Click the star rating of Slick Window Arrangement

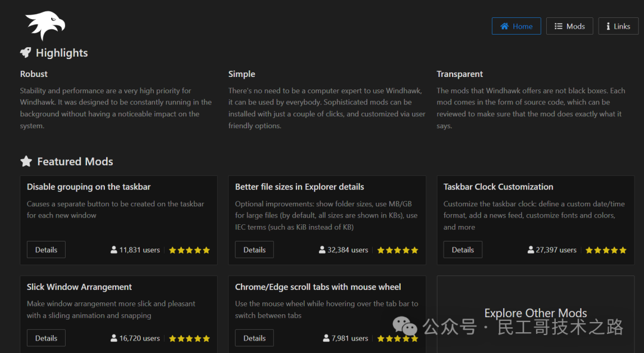click(x=189, y=339)
